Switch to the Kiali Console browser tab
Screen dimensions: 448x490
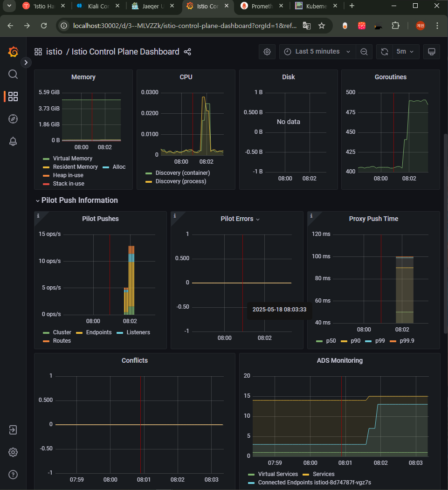pyautogui.click(x=99, y=6)
